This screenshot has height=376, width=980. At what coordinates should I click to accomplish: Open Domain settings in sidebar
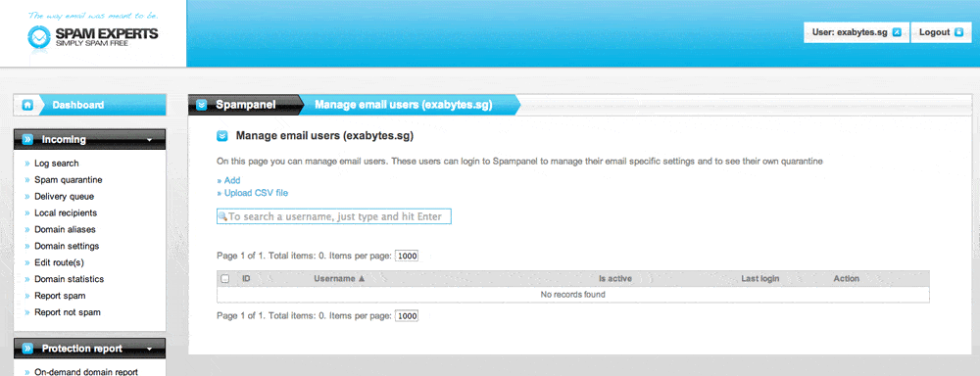[x=67, y=246]
